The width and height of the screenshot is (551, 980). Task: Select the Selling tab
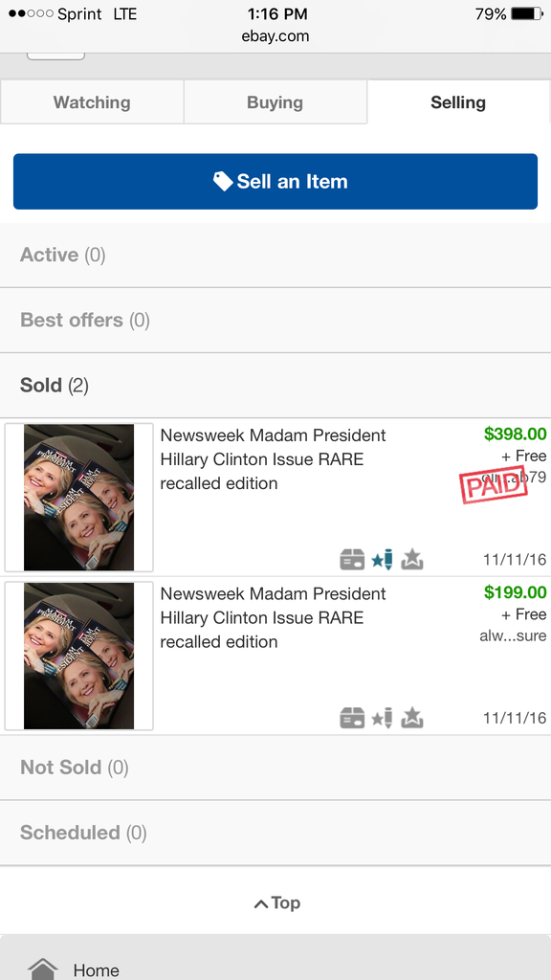(x=458, y=101)
